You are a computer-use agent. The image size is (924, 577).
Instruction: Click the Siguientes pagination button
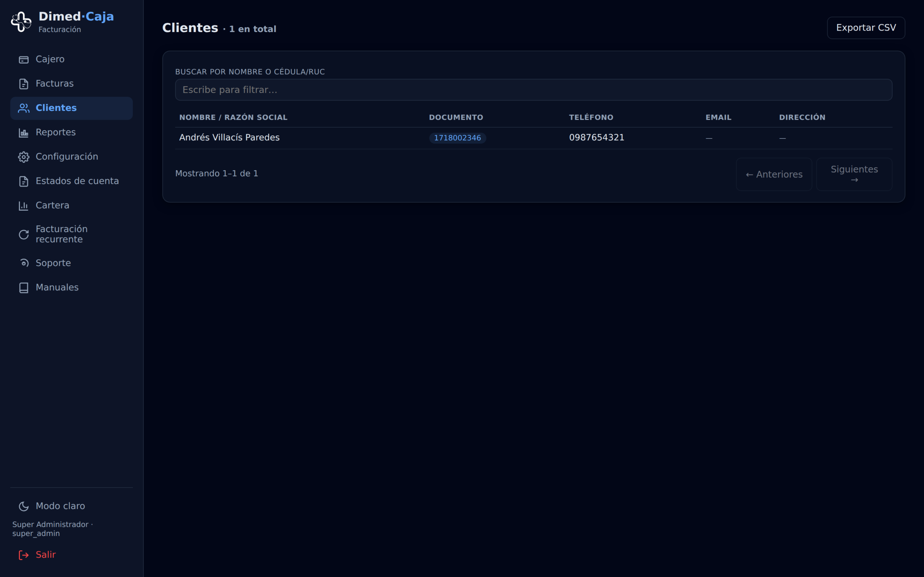point(854,175)
